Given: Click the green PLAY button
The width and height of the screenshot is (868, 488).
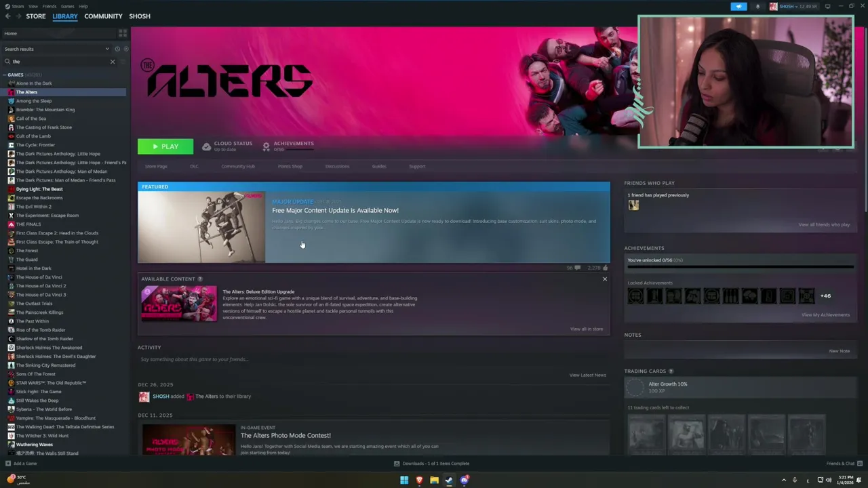Looking at the screenshot, I should [165, 146].
